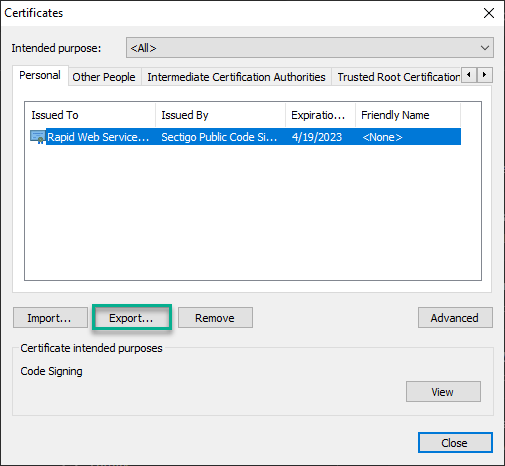Sort by the Expiration column header
This screenshot has height=466, width=505.
click(x=320, y=115)
